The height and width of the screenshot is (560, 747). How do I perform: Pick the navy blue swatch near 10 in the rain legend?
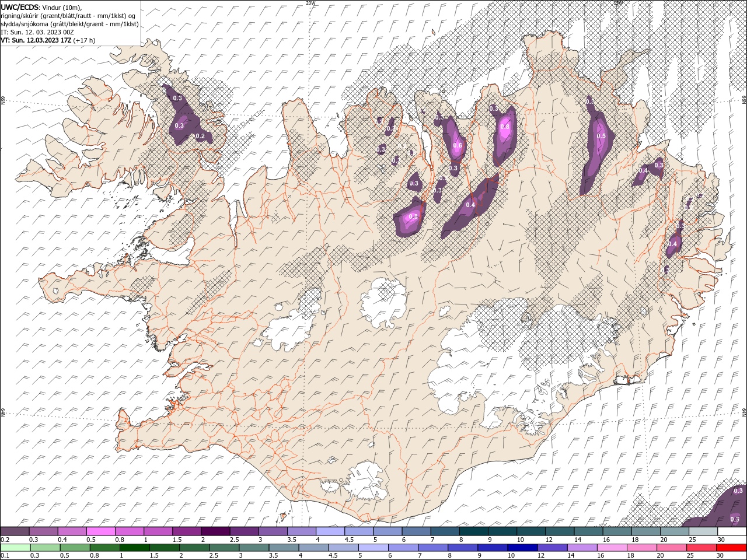tap(522, 548)
